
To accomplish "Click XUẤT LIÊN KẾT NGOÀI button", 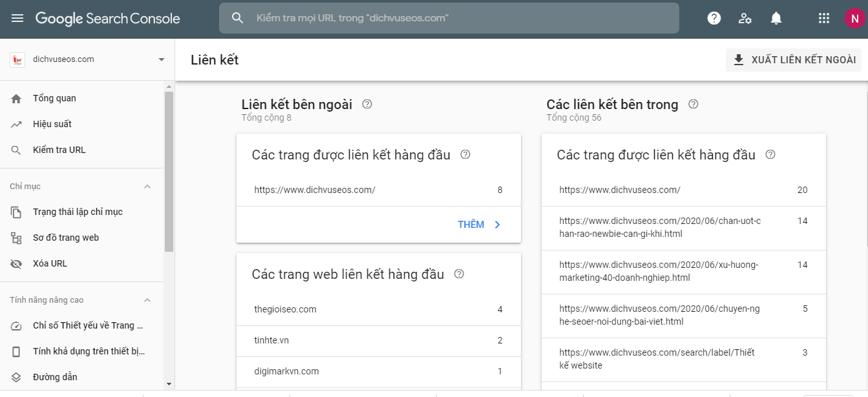I will tap(794, 60).
